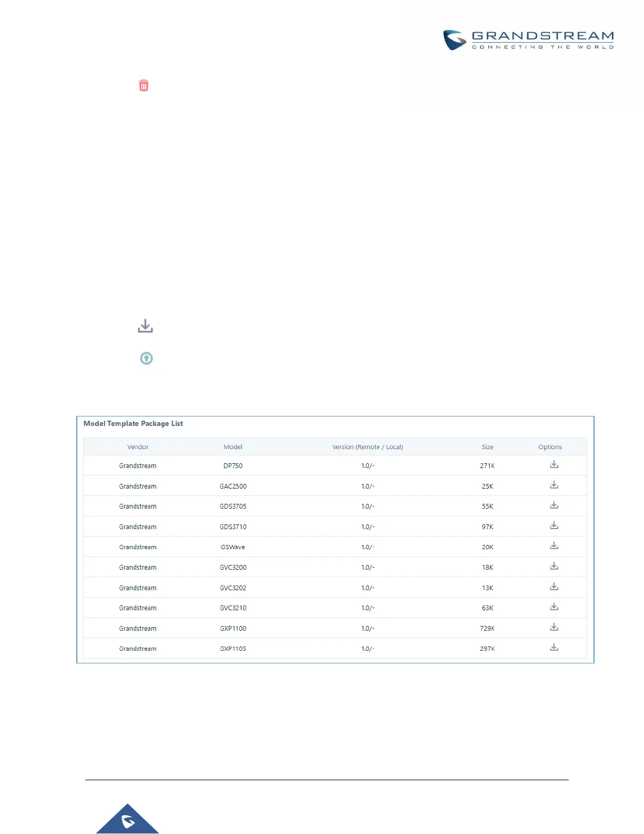Select the GVC3200 model cell
The height and width of the screenshot is (834, 644).
(x=233, y=568)
